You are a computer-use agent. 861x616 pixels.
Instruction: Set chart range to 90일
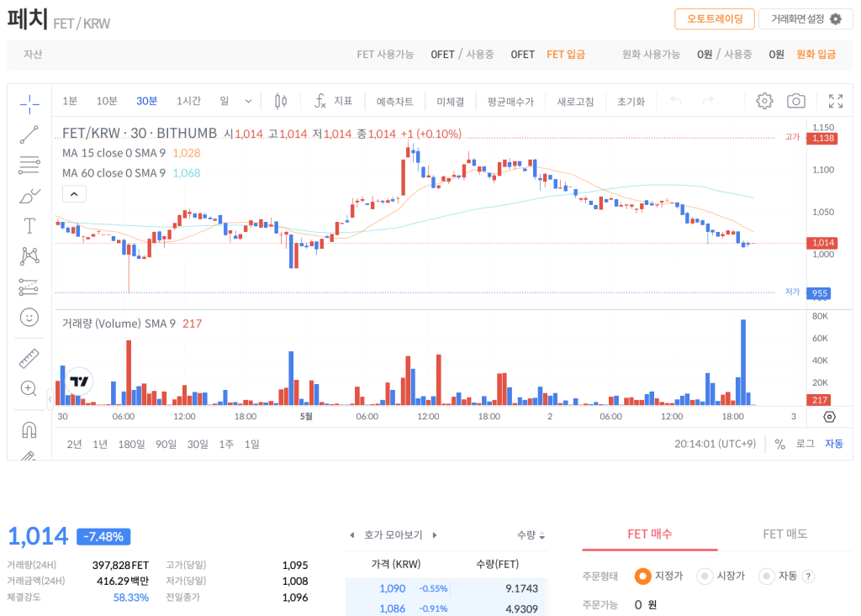[x=166, y=445]
